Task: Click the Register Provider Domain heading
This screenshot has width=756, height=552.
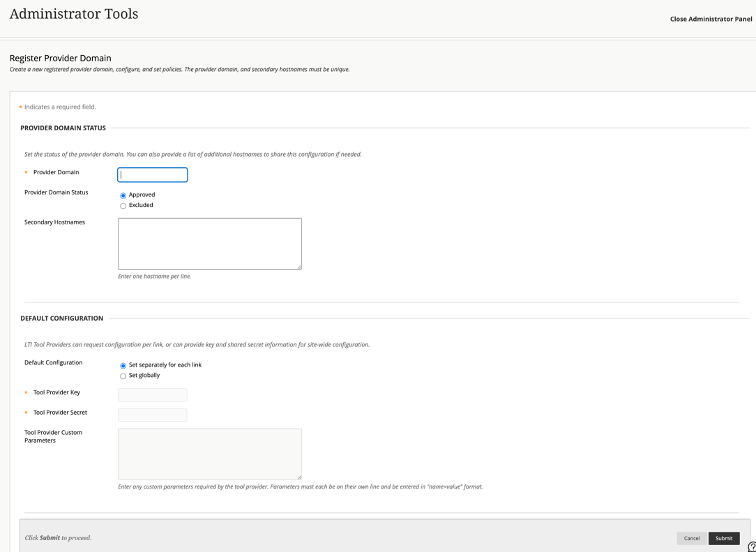Action: pos(60,59)
